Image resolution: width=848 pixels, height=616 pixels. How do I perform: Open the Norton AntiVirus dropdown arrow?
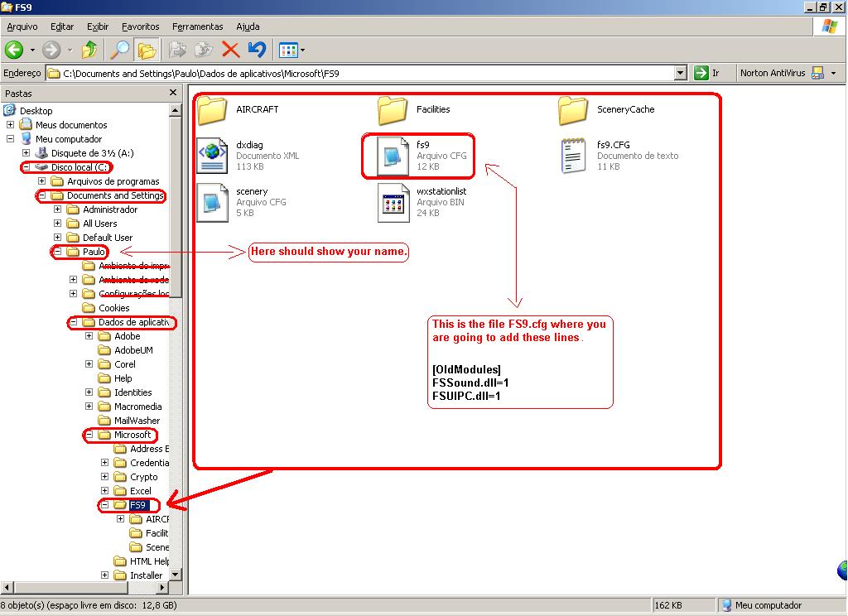833,73
